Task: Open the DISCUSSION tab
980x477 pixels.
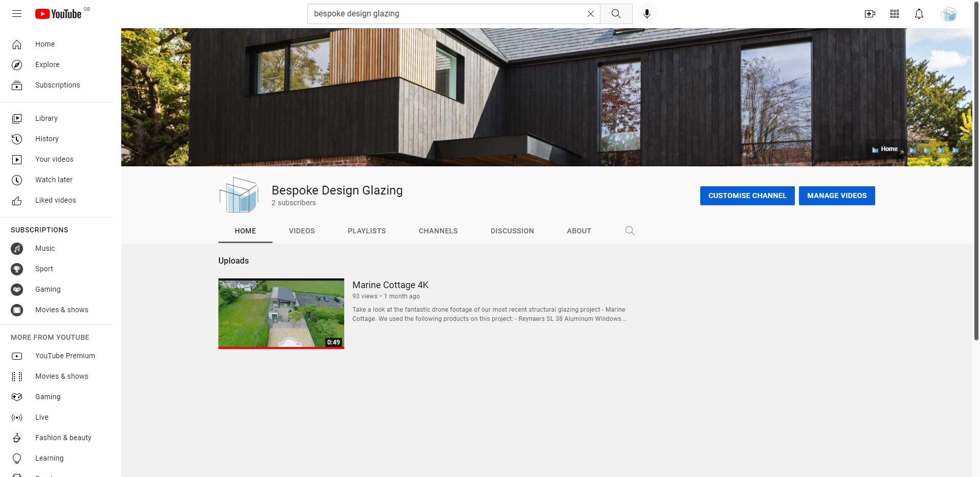Action: coord(512,231)
